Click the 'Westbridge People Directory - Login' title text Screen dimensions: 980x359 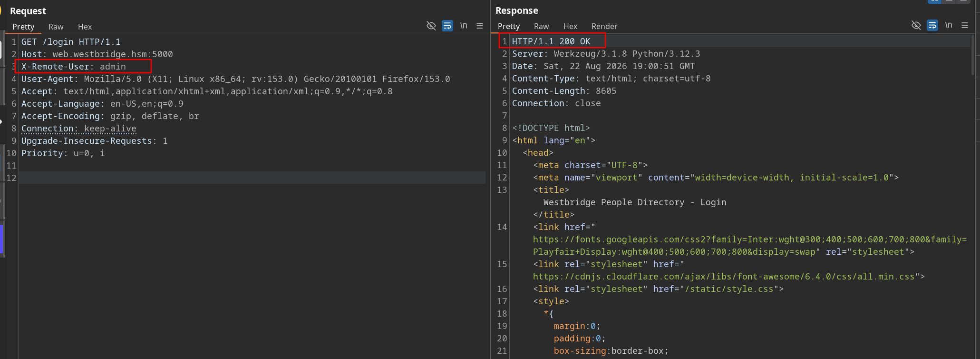click(635, 202)
